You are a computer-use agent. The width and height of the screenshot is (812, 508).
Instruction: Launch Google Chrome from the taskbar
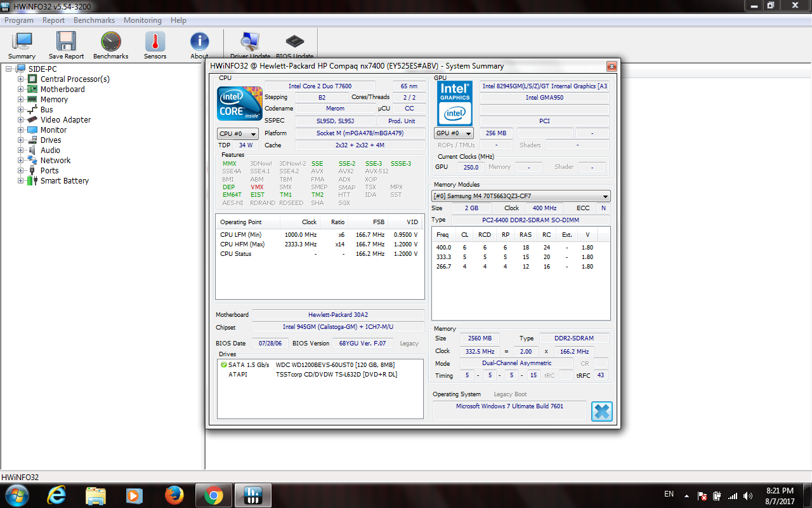pos(213,495)
